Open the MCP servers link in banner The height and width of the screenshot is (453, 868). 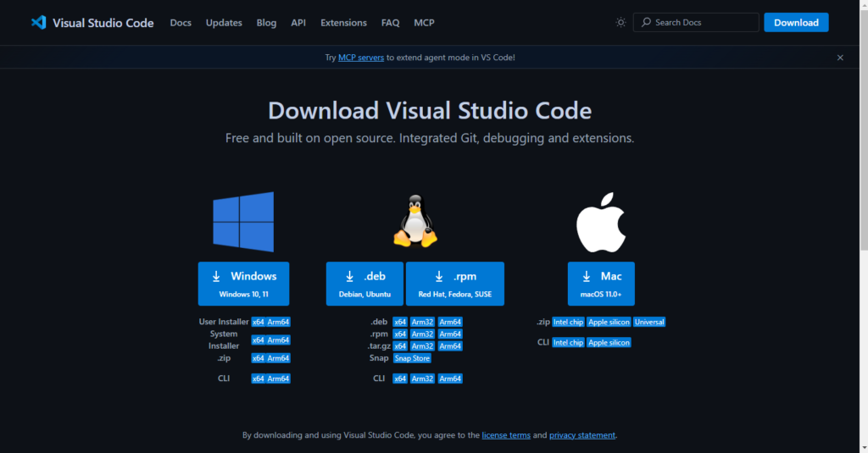tap(361, 58)
